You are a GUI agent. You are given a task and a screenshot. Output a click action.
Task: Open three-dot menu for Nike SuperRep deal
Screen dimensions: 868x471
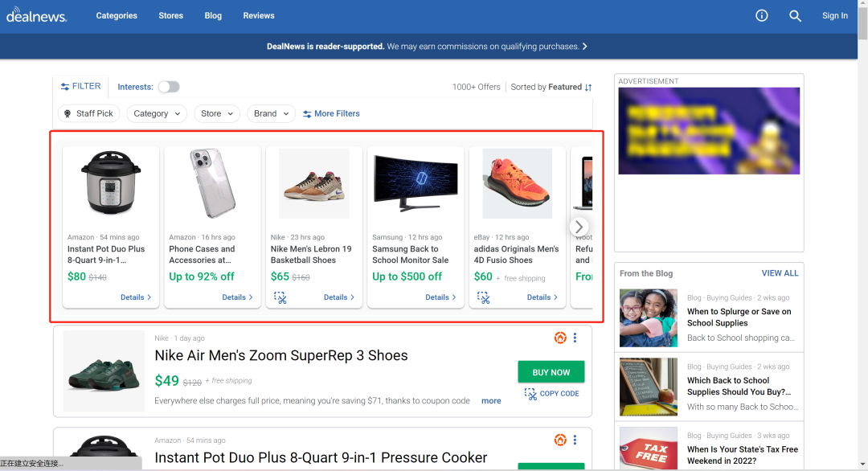[575, 338]
